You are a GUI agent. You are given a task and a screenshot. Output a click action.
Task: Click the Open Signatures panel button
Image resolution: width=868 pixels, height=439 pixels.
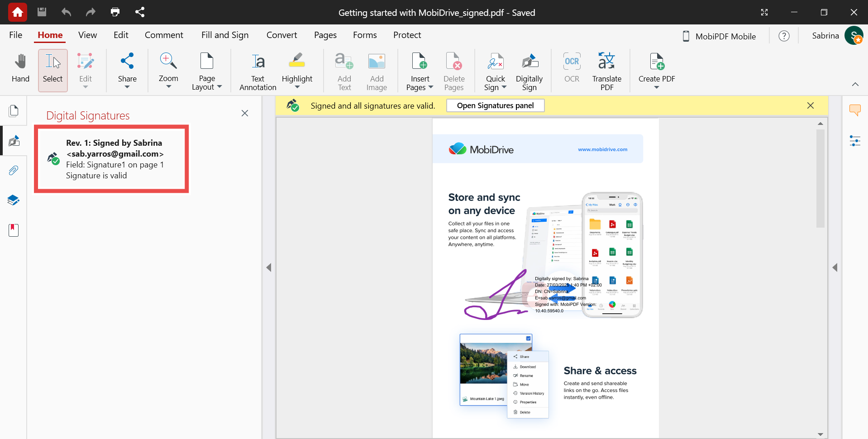[495, 105]
